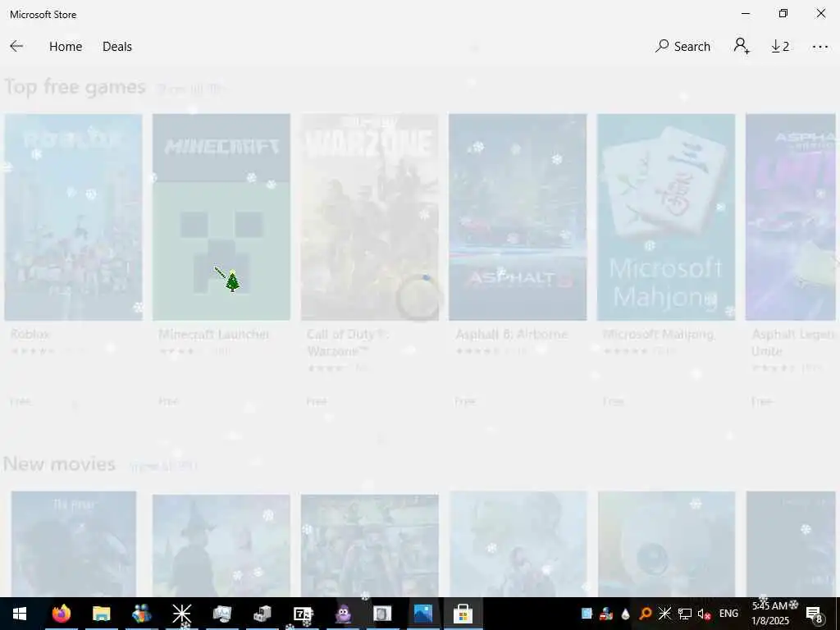Go back with the arrow button
The image size is (840, 630).
(x=16, y=47)
